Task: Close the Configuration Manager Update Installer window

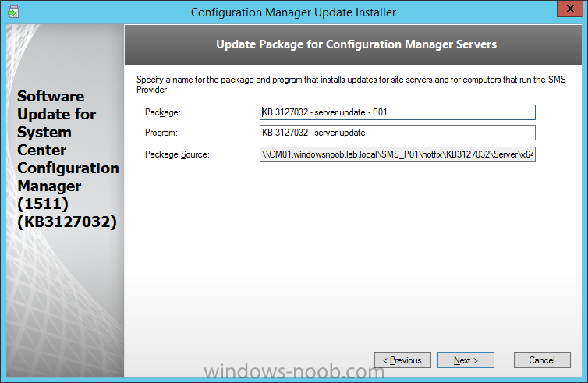Action: pyautogui.click(x=569, y=9)
